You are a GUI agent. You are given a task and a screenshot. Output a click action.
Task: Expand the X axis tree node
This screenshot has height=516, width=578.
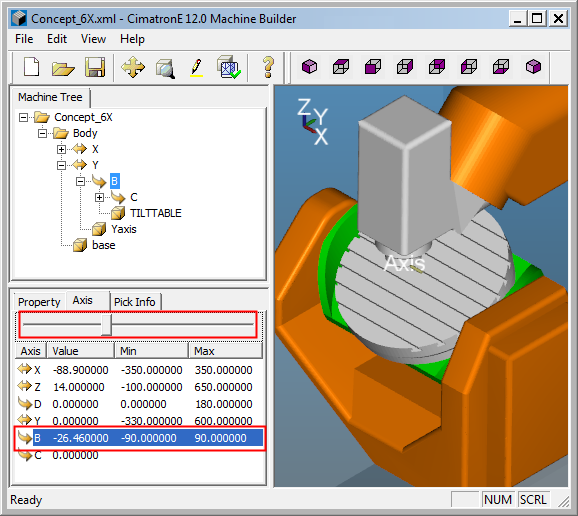(x=62, y=149)
